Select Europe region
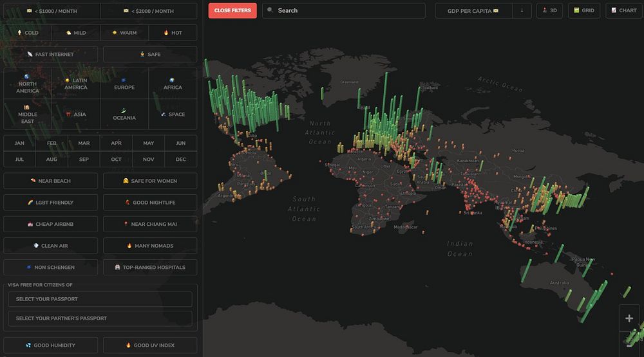This screenshot has width=644, height=357. tap(124, 84)
